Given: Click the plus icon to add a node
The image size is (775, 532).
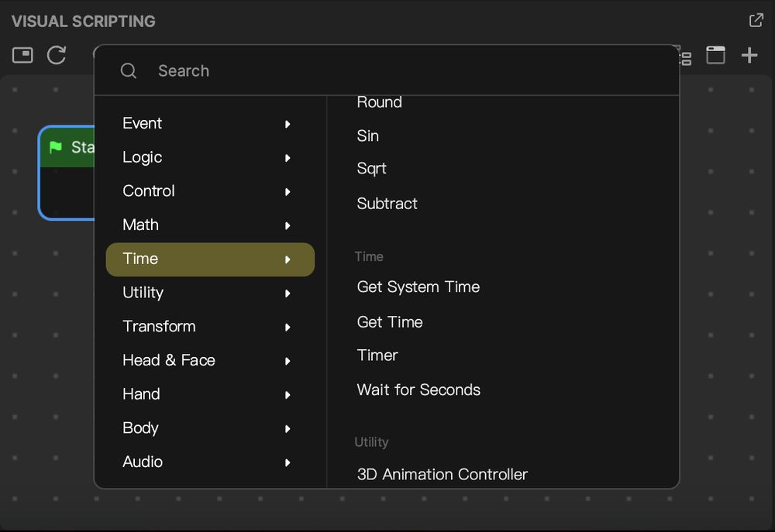Looking at the screenshot, I should pyautogui.click(x=749, y=55).
